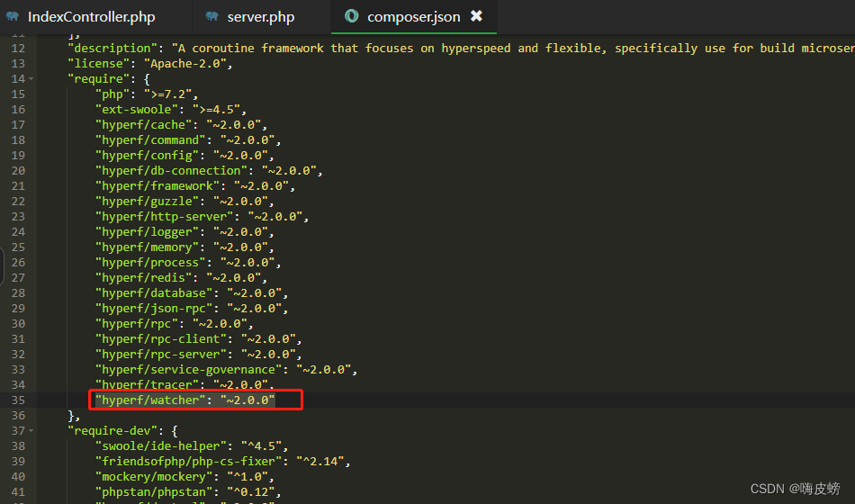Click the "^1.0" version value

tap(247, 476)
